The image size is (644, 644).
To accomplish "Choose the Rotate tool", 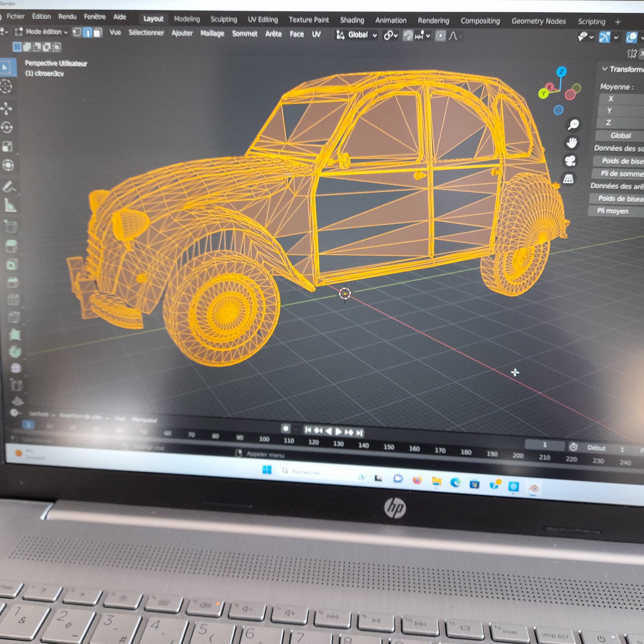I will [7, 127].
